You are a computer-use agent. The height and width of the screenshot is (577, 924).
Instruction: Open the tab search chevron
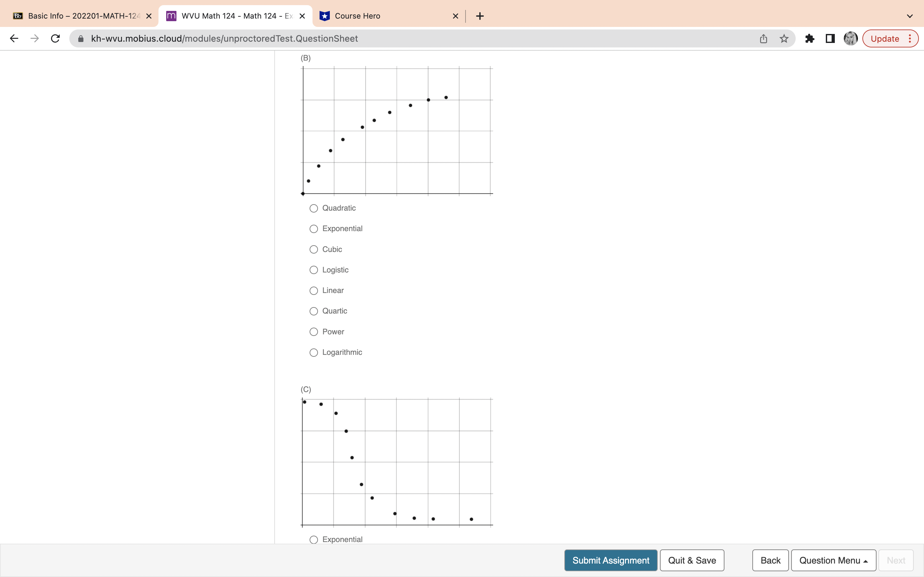(x=910, y=16)
